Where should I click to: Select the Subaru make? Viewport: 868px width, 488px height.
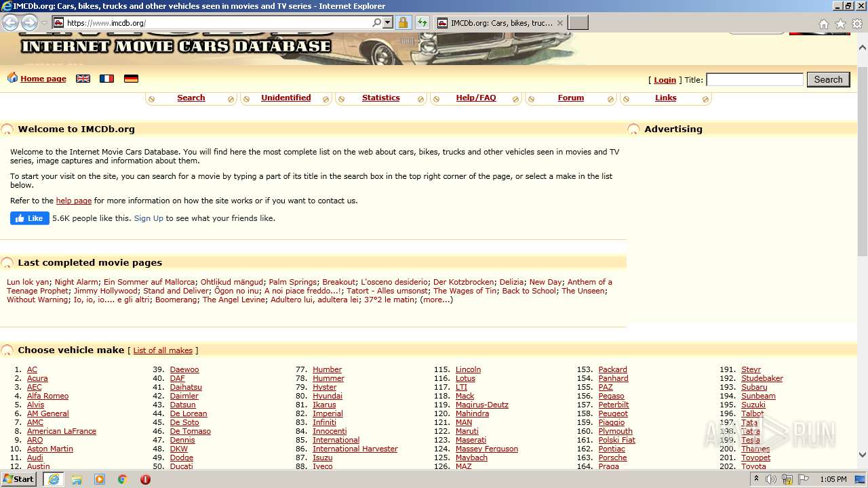754,387
